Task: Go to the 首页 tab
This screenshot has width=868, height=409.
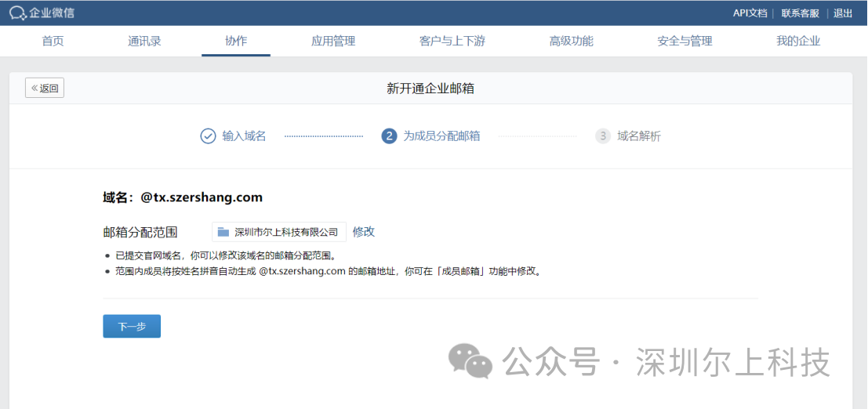Action: tap(53, 42)
